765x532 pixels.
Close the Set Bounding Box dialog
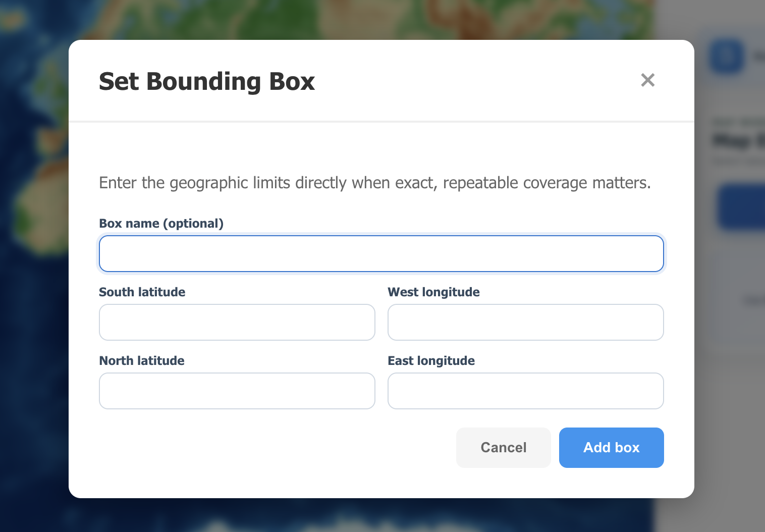click(x=647, y=80)
